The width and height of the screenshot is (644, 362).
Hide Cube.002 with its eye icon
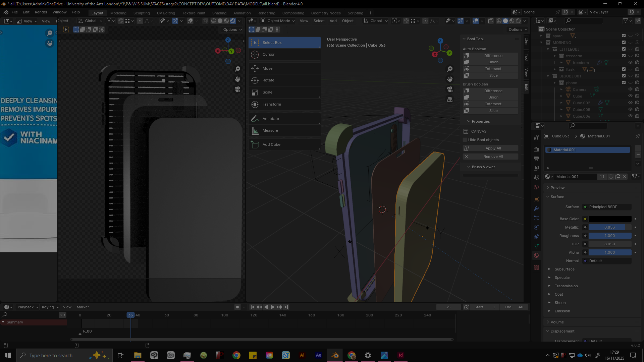pyautogui.click(x=630, y=103)
